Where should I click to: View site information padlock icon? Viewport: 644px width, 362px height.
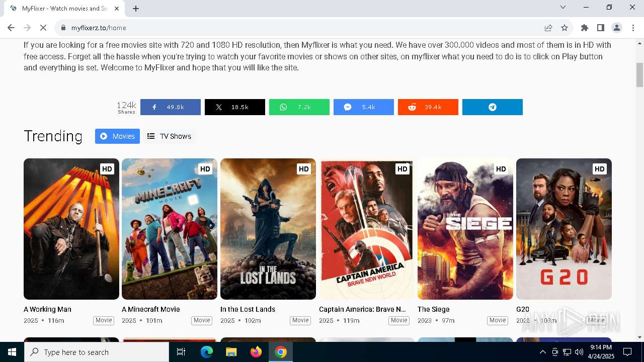coord(63,28)
